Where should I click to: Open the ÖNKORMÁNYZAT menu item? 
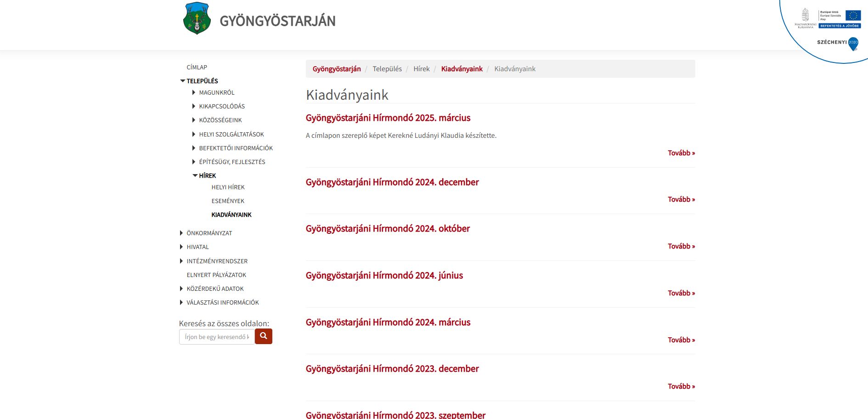click(209, 233)
